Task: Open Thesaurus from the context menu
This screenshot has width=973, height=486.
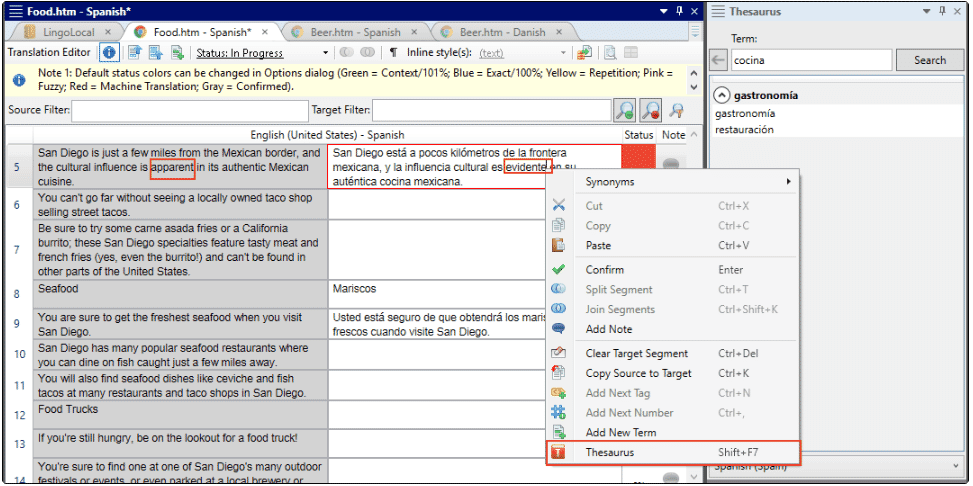Action: click(673, 452)
